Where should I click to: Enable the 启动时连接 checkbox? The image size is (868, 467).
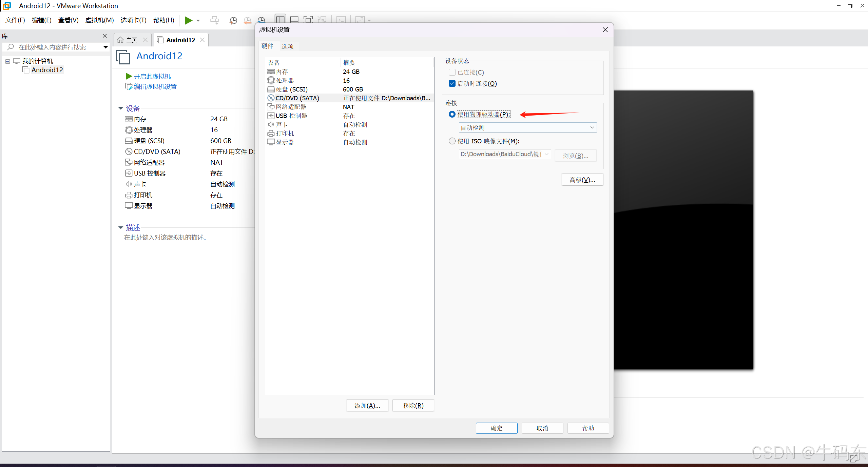click(x=452, y=84)
